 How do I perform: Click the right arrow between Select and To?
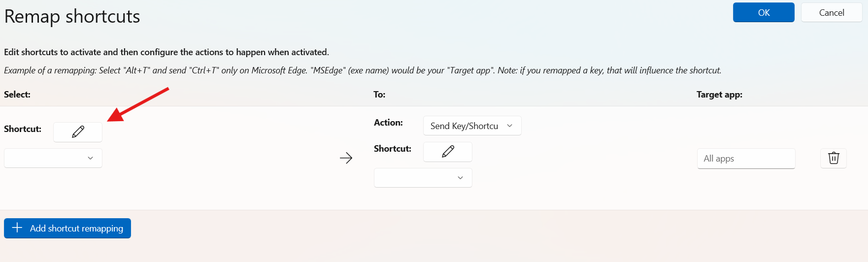pyautogui.click(x=346, y=158)
